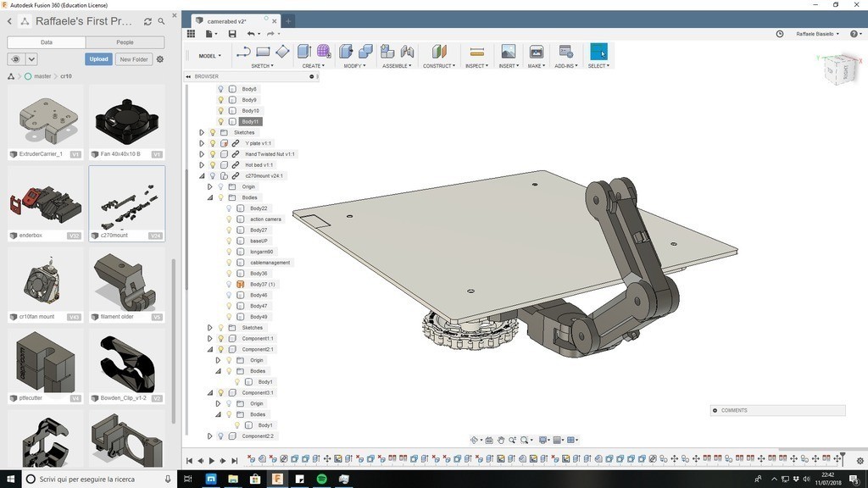Switch to the People tab
Viewport: 868px width, 488px height.
click(x=125, y=42)
